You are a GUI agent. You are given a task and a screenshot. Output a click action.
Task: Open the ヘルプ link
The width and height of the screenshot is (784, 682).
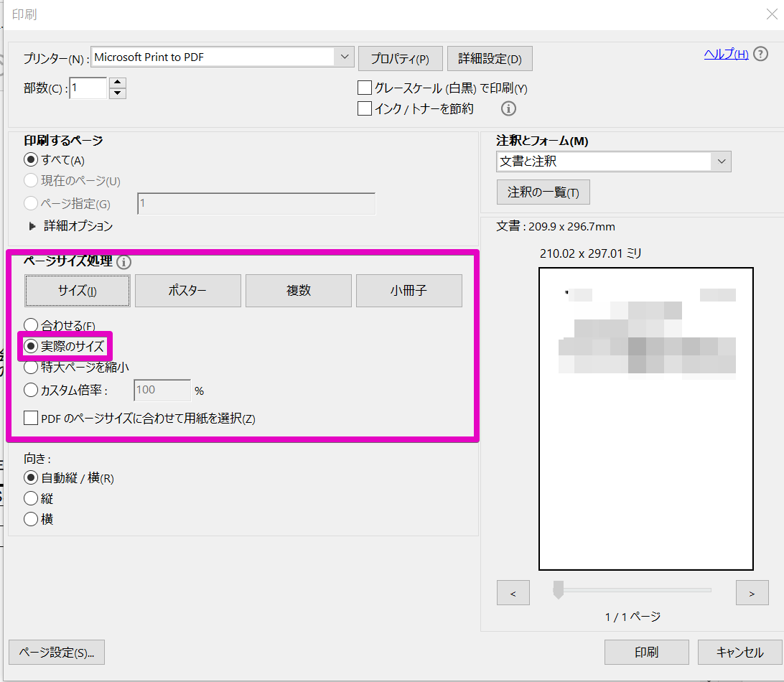click(726, 54)
